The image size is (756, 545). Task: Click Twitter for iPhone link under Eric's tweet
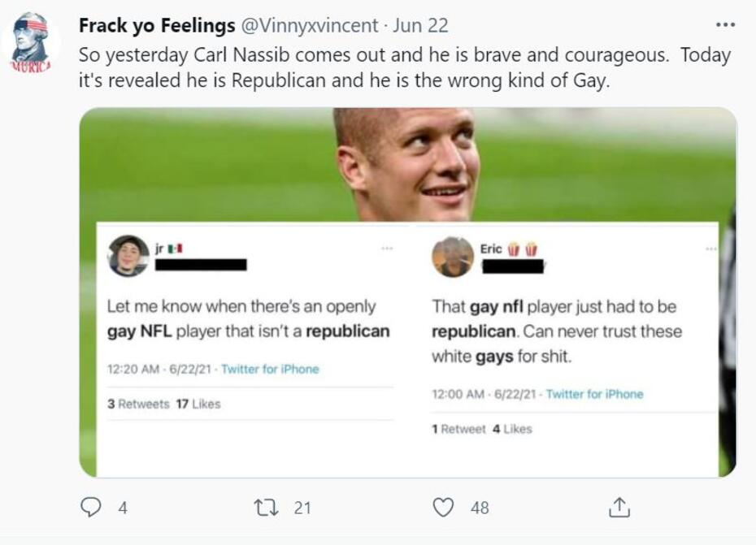tap(594, 394)
